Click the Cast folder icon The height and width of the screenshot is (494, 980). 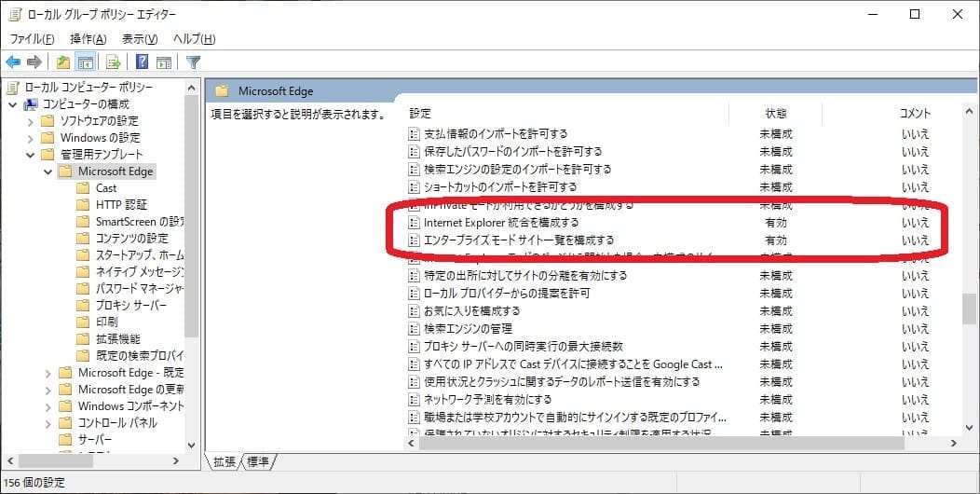click(83, 187)
